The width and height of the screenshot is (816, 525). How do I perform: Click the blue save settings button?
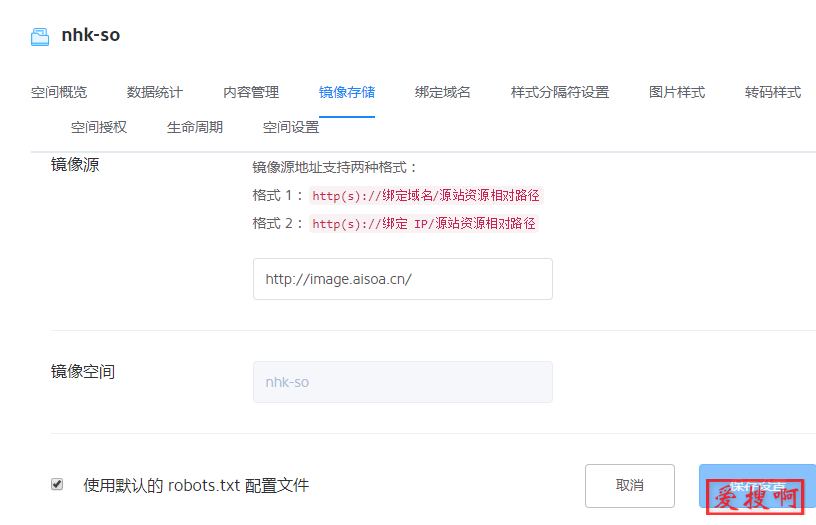[757, 486]
